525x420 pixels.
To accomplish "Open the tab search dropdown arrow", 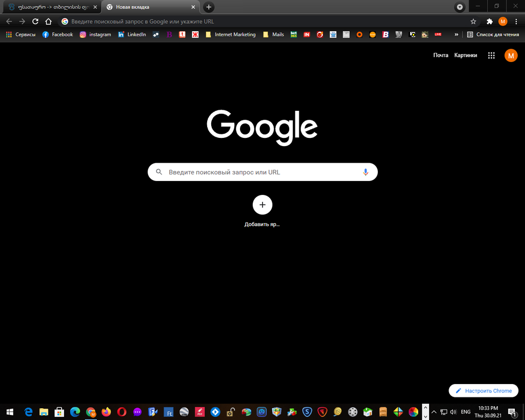I will pos(460,7).
